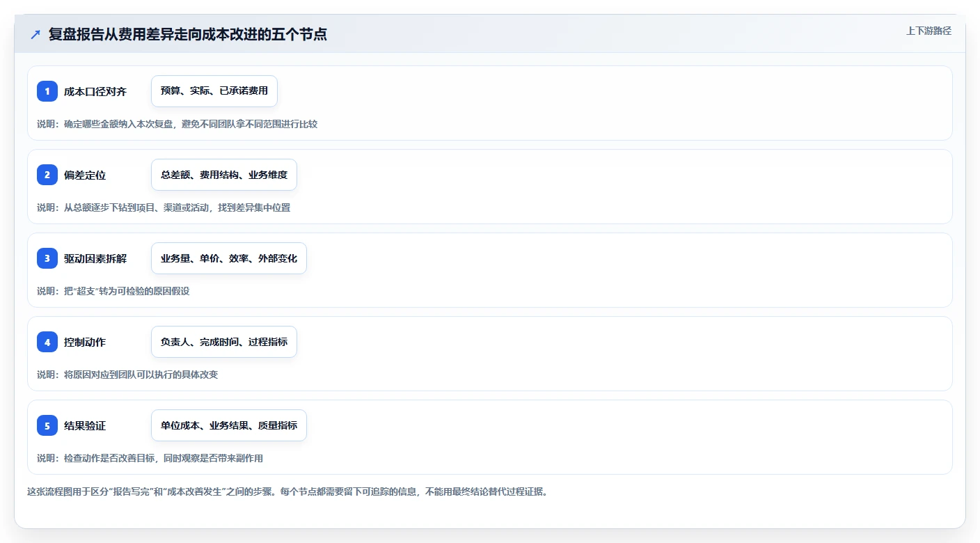Click the footer note starting 这张流程图用于区分
The height and width of the screenshot is (543, 980).
click(x=287, y=491)
